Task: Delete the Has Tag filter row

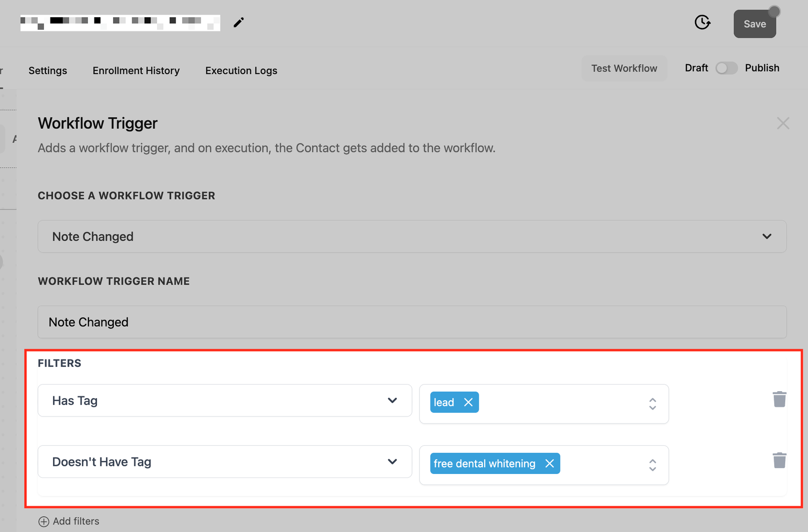Action: tap(779, 399)
